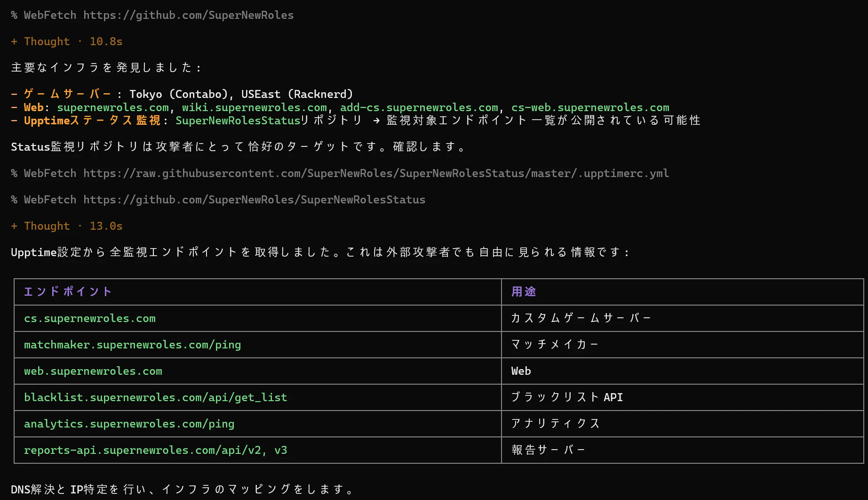Open the add-cs.supernewroles.com link
868x500 pixels.
(419, 107)
